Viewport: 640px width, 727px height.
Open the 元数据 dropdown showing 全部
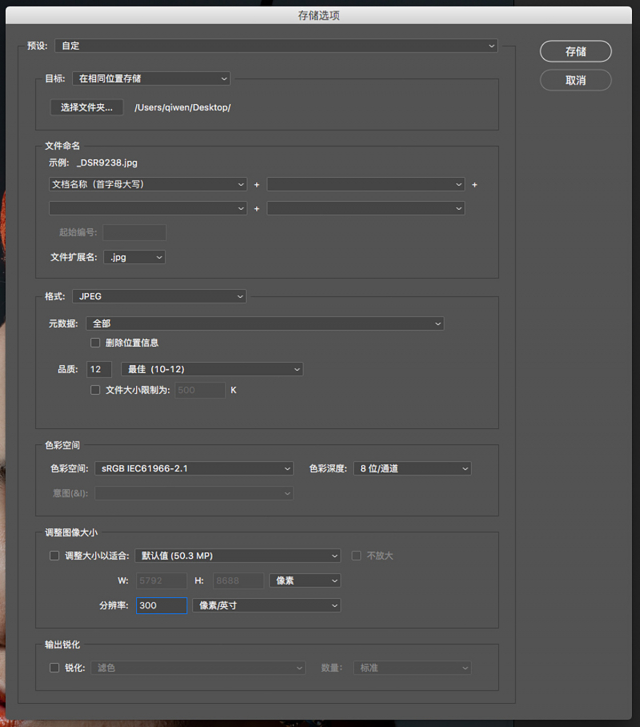[x=265, y=323]
